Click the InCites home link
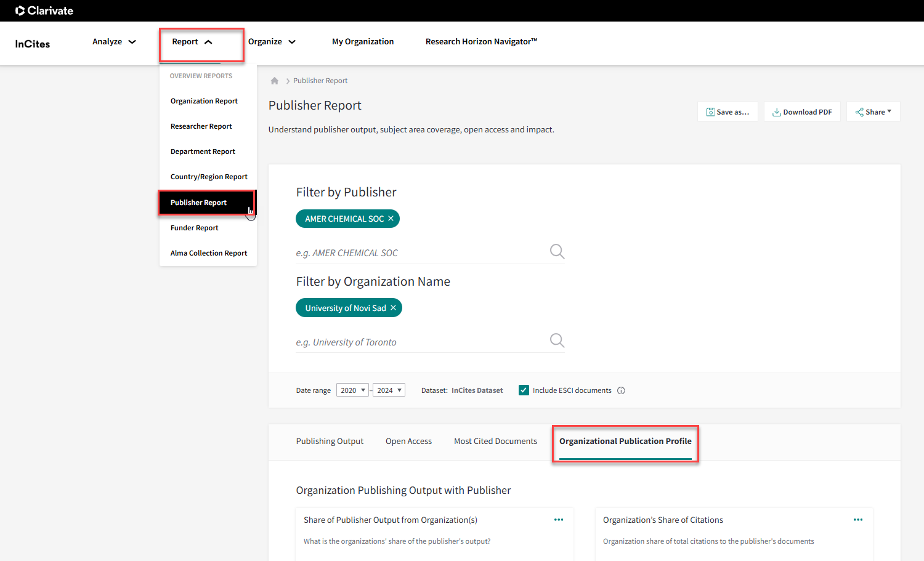This screenshot has height=561, width=924. [33, 44]
